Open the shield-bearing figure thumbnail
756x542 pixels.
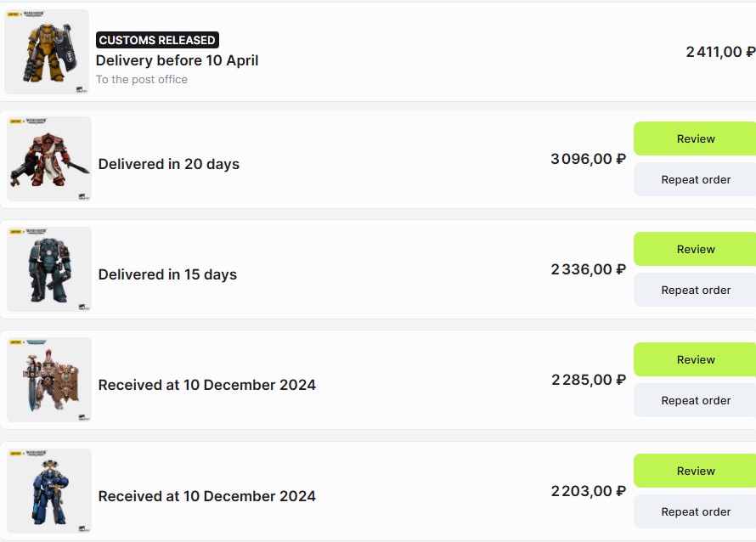pos(49,380)
